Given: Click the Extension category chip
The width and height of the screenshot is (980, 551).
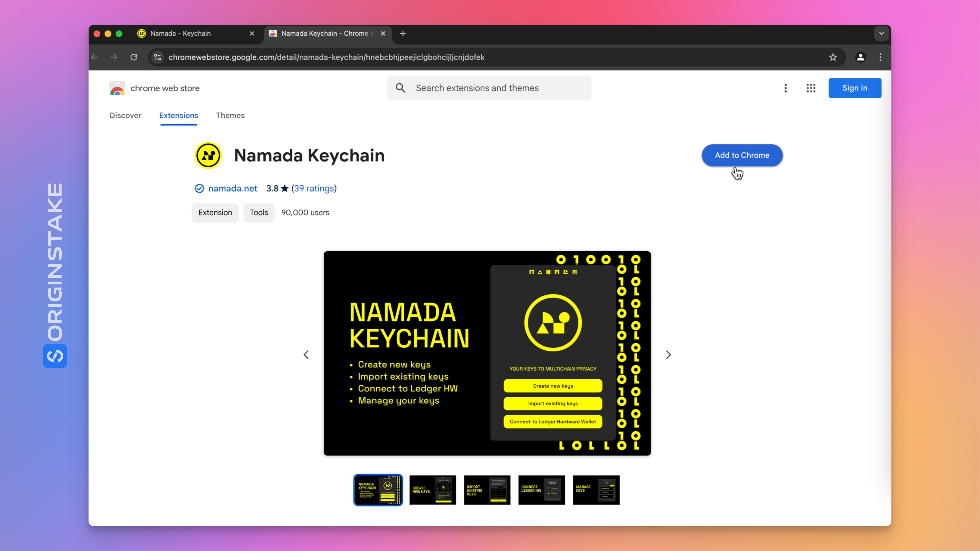Looking at the screenshot, I should tap(215, 213).
